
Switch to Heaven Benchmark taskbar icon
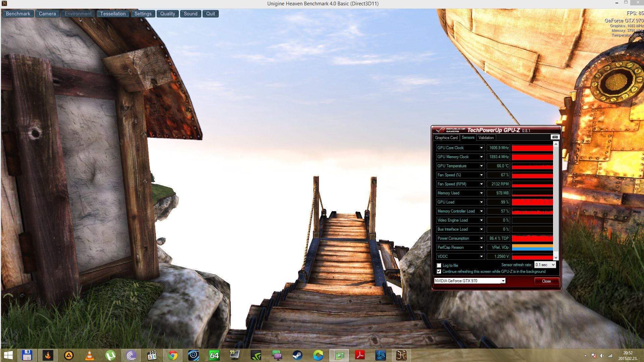tap(401, 355)
